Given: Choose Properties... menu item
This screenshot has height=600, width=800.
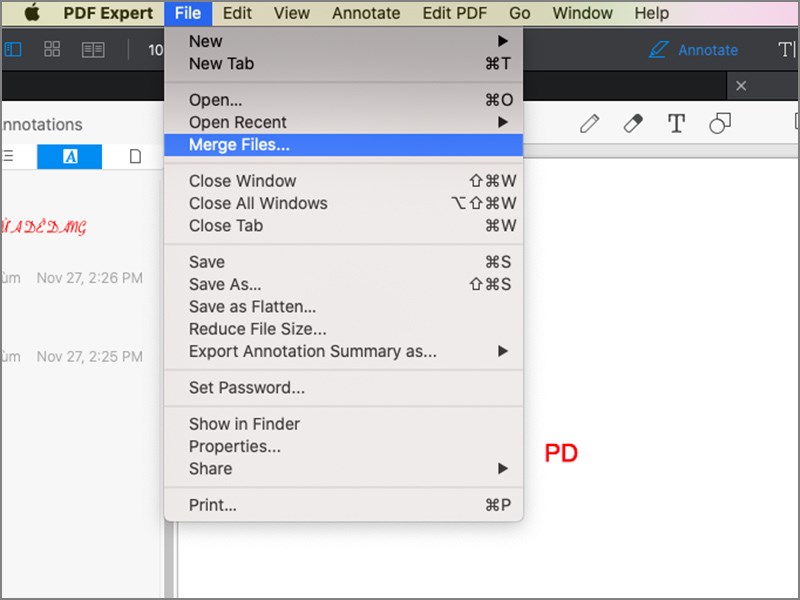Looking at the screenshot, I should (343, 446).
